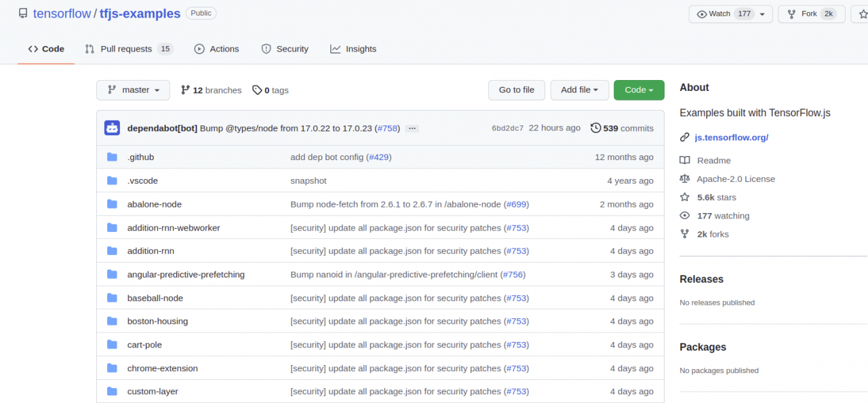Click the forks icon next to 2k
This screenshot has height=403, width=868.
click(x=685, y=233)
